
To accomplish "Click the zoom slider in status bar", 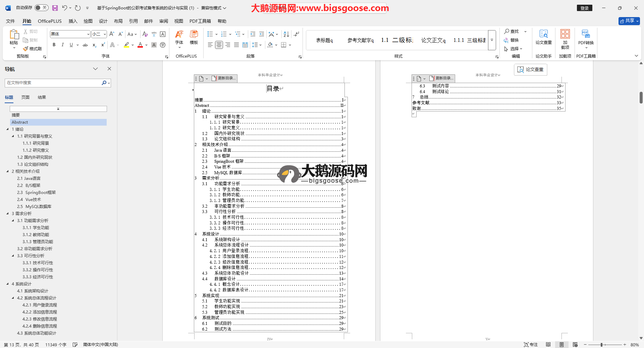I will (602, 345).
